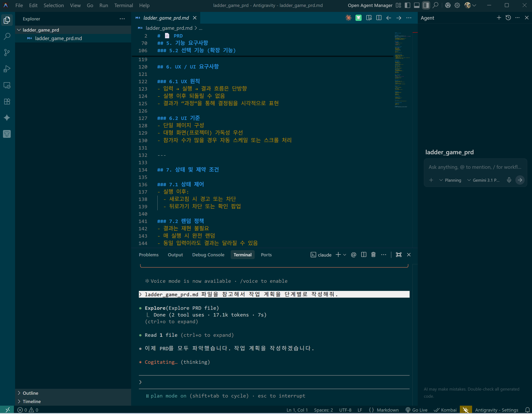Toggle the bottom panel visibility
Image resolution: width=532 pixels, height=414 pixels.
click(x=417, y=5)
